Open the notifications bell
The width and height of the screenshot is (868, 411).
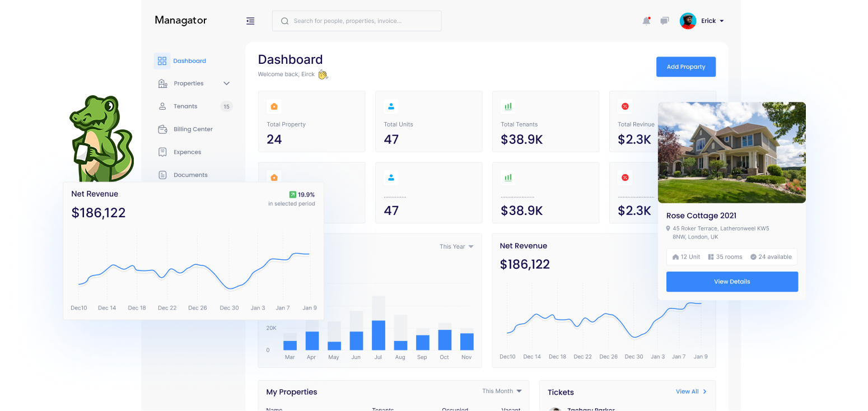646,21
